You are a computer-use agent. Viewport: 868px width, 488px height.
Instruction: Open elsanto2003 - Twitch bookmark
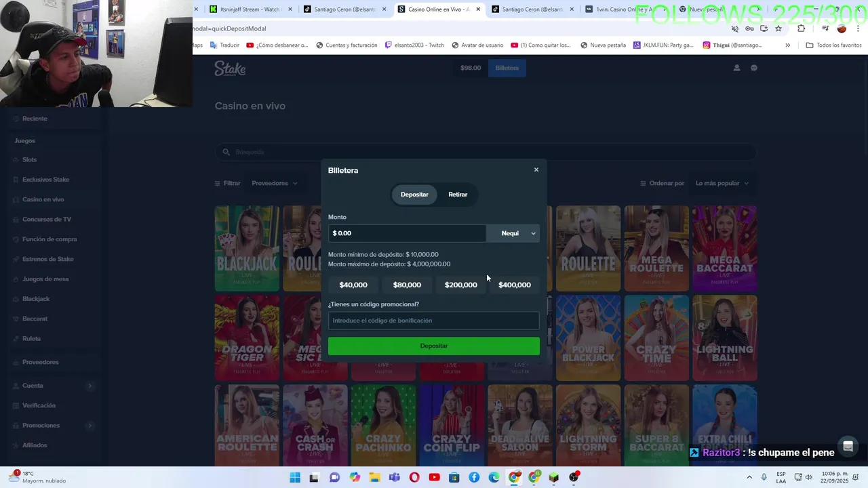click(x=414, y=45)
